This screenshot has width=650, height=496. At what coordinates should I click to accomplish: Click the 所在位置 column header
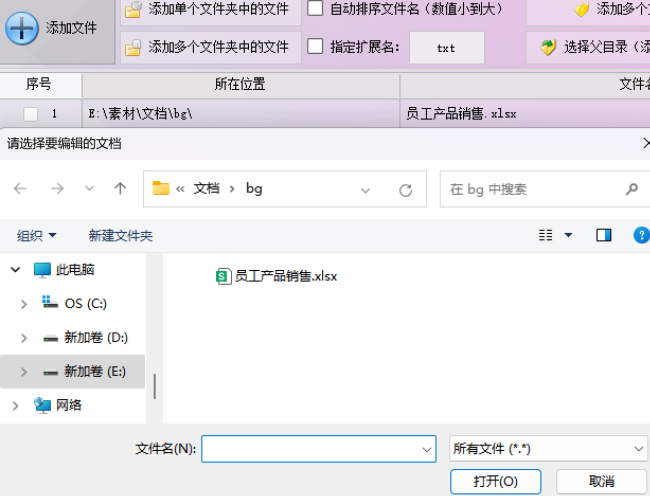coord(240,85)
